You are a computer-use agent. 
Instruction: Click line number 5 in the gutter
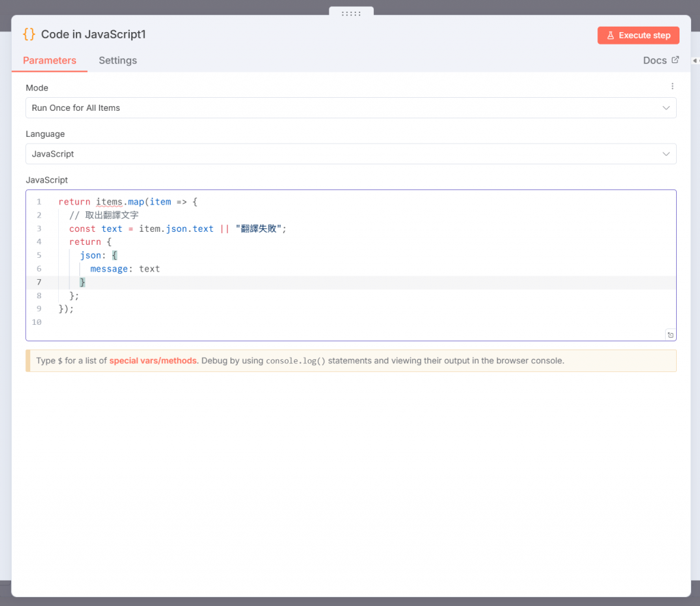coord(39,255)
